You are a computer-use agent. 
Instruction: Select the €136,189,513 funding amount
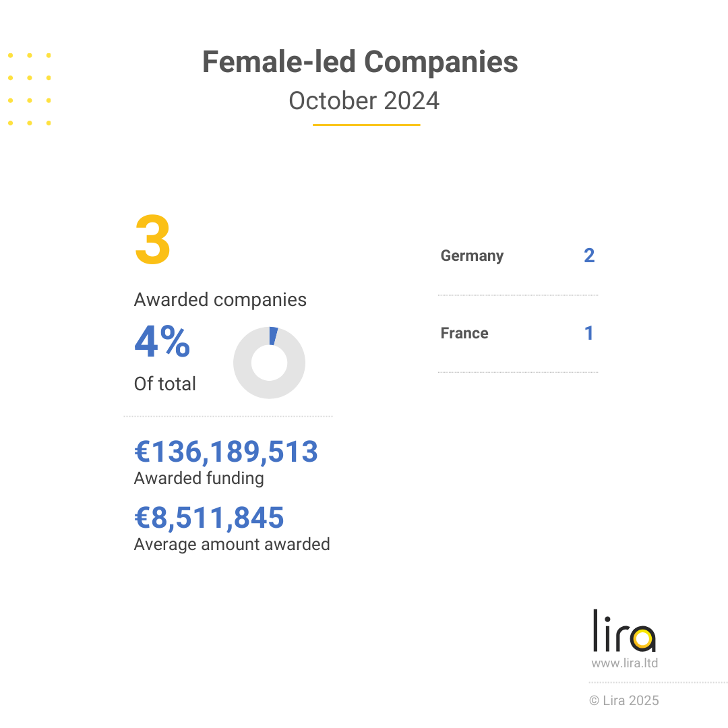pyautogui.click(x=226, y=452)
